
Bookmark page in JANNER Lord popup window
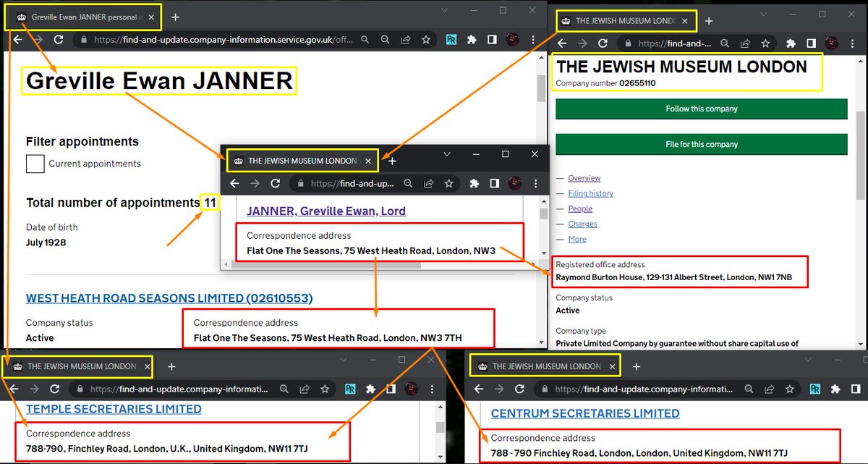click(449, 183)
